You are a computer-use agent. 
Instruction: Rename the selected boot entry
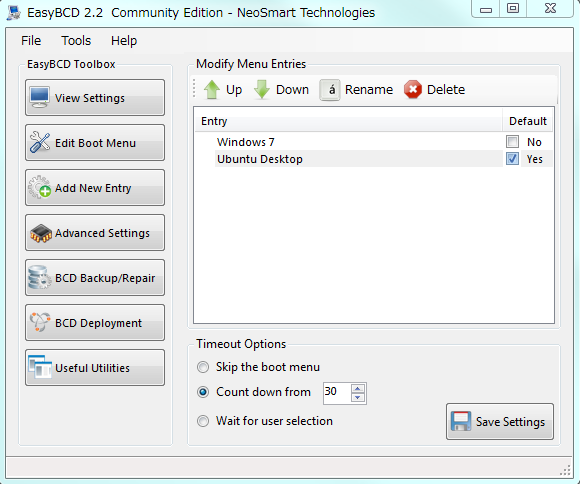pos(356,90)
